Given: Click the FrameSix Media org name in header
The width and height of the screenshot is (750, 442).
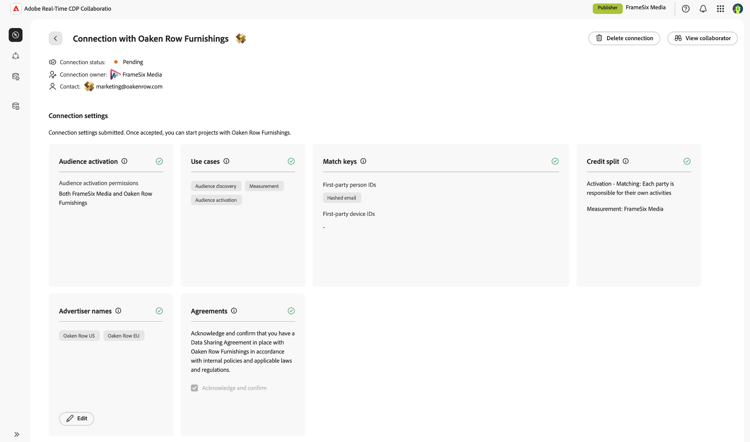Looking at the screenshot, I should coord(645,8).
